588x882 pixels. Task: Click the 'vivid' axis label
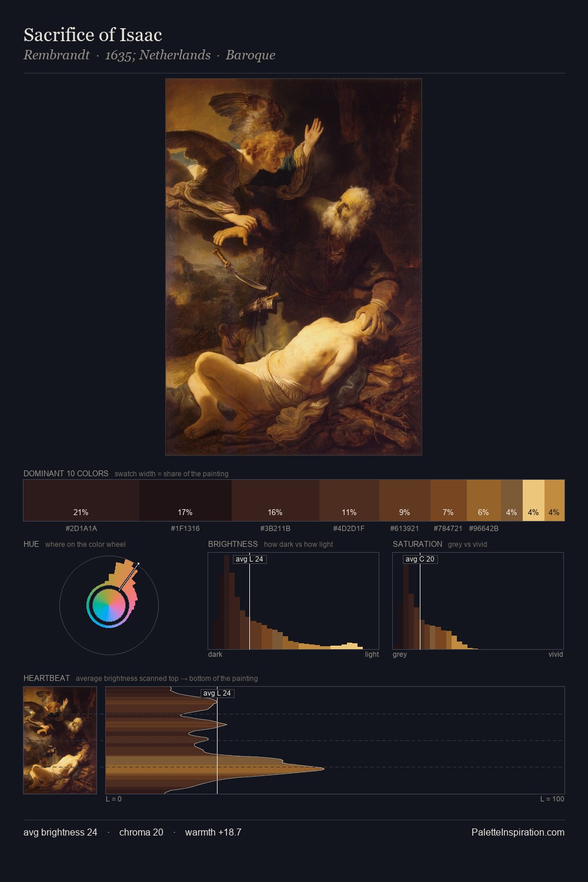[x=556, y=654]
